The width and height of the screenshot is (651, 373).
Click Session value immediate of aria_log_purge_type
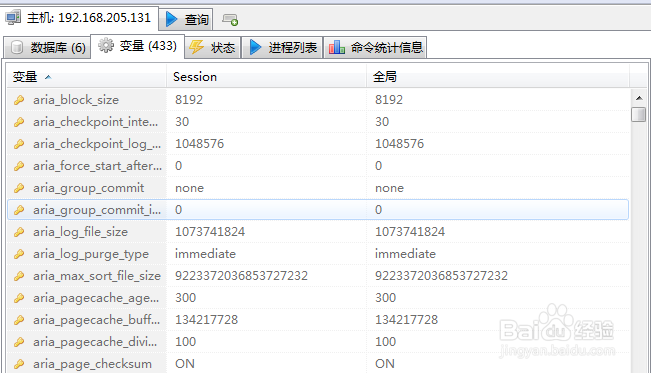206,254
